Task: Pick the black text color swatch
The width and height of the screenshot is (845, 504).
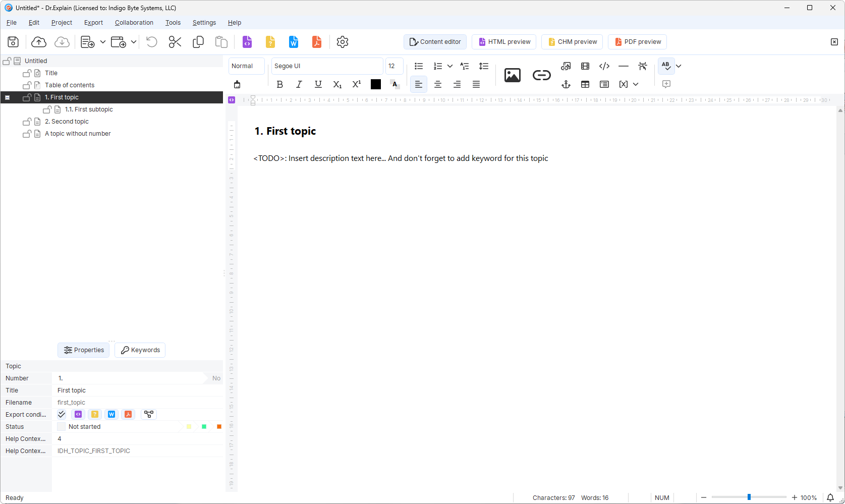Action: coord(376,84)
